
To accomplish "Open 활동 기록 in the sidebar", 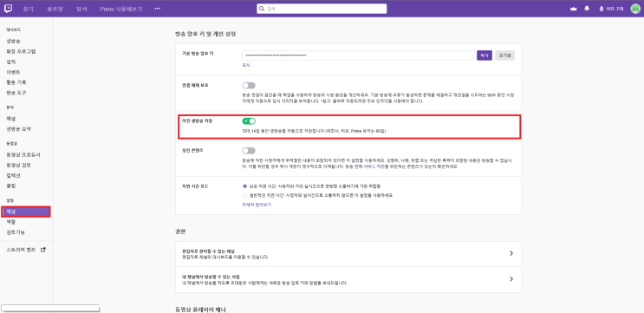I will 16,82.
